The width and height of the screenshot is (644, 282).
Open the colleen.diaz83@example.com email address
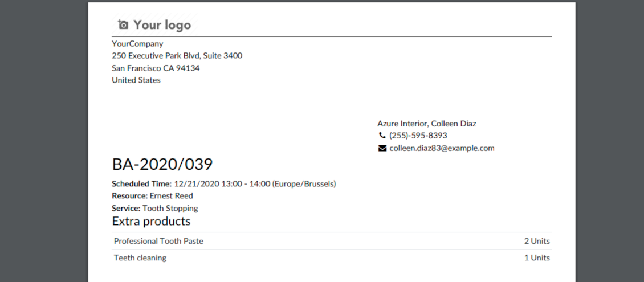tap(442, 148)
